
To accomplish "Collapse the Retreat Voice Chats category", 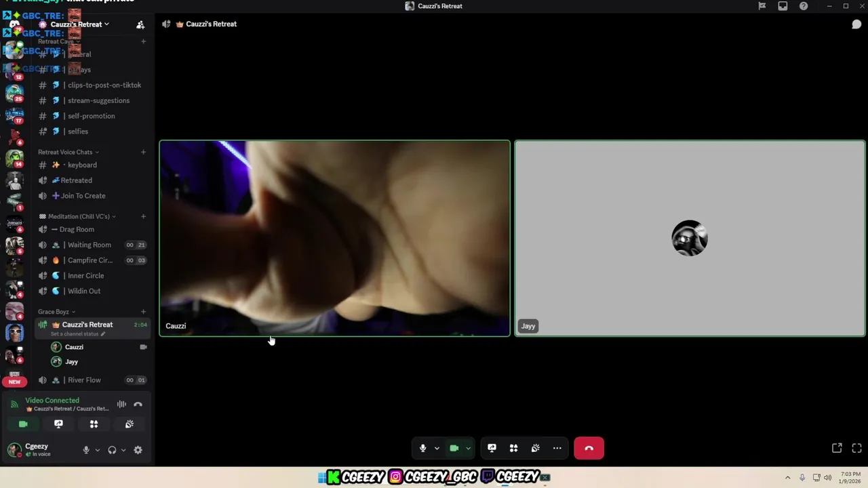I will (x=68, y=152).
